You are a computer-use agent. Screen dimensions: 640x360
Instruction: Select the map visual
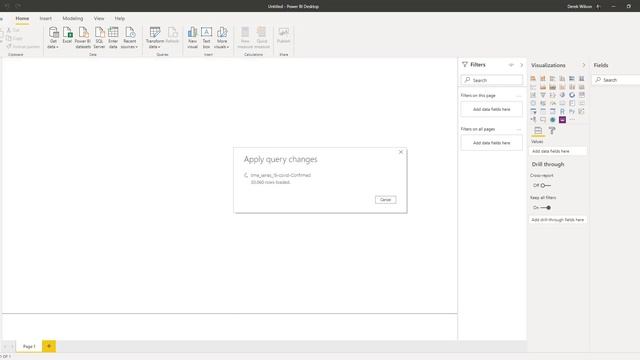(x=533, y=103)
